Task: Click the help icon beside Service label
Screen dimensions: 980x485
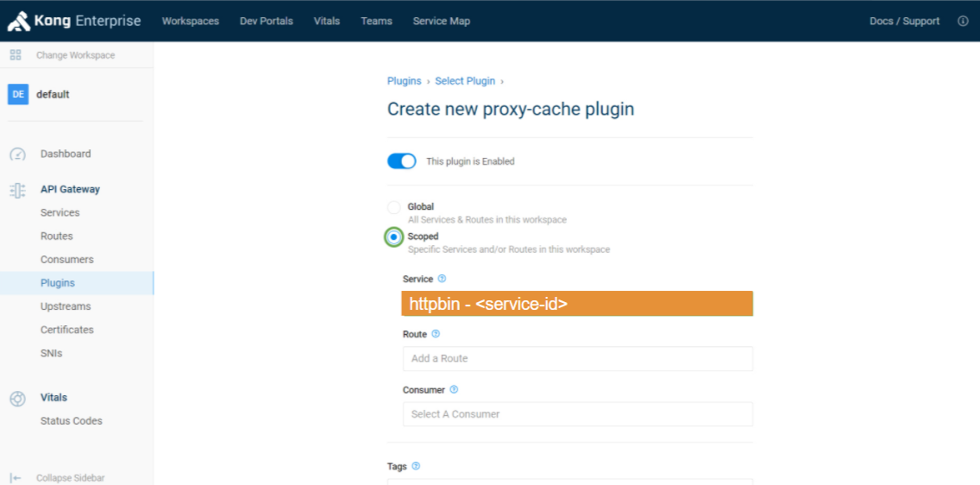Action: coord(442,279)
